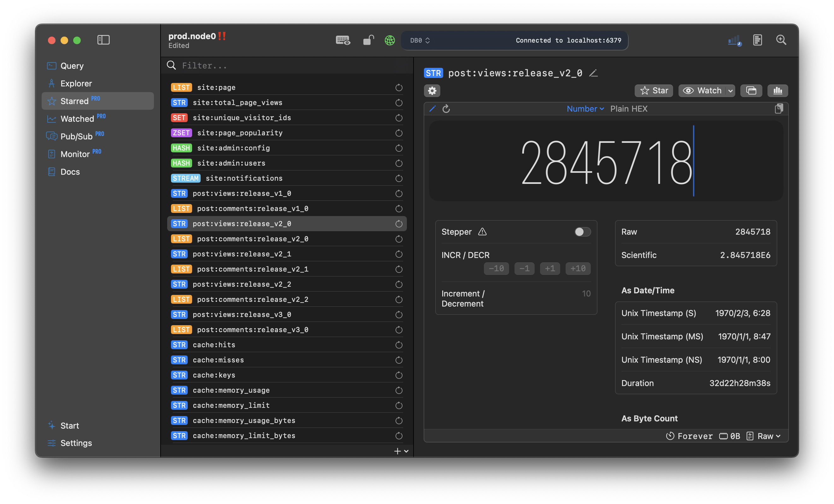Click the keyboard monitor icon in toolbar

[x=343, y=40]
